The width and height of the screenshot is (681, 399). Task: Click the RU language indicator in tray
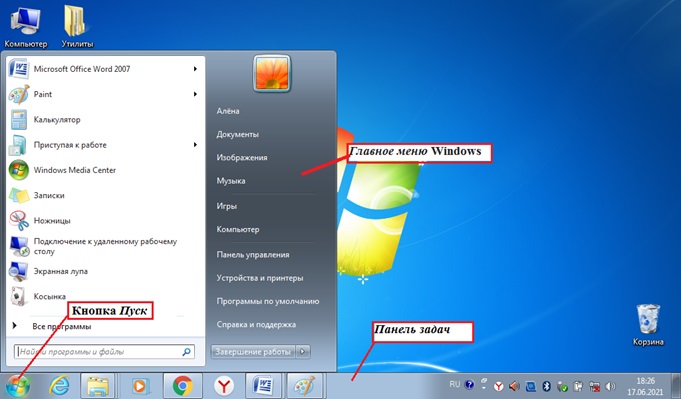pos(454,385)
